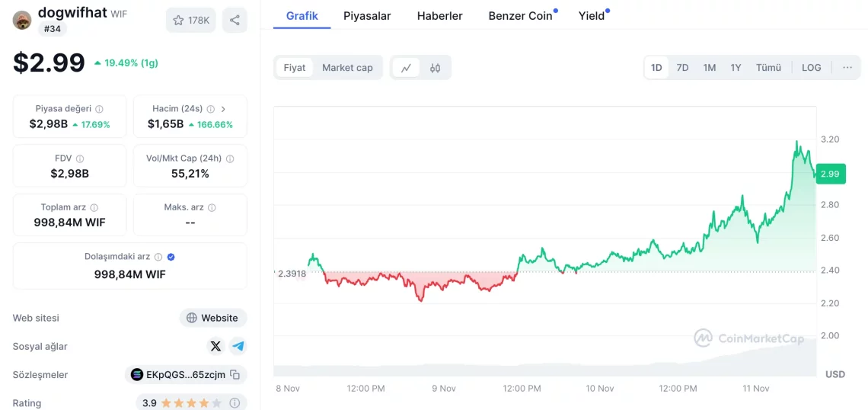This screenshot has width=868, height=410.
Task: Open the Haberler tab
Action: point(439,16)
